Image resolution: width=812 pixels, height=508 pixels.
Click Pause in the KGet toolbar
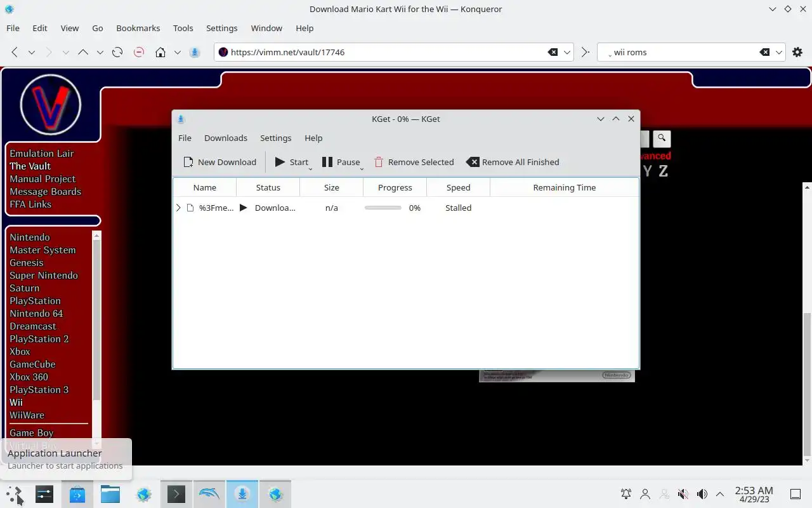[x=341, y=162]
